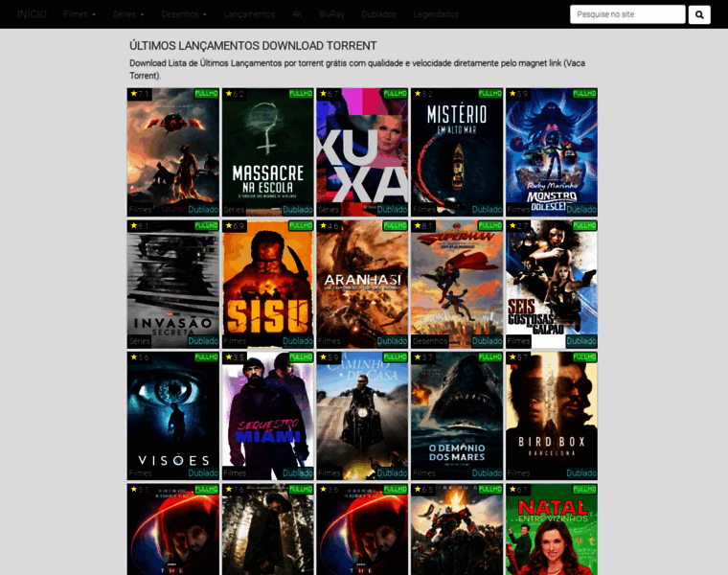This screenshot has height=575, width=728.
Task: Open the Lançamentos menu item
Action: click(x=249, y=14)
